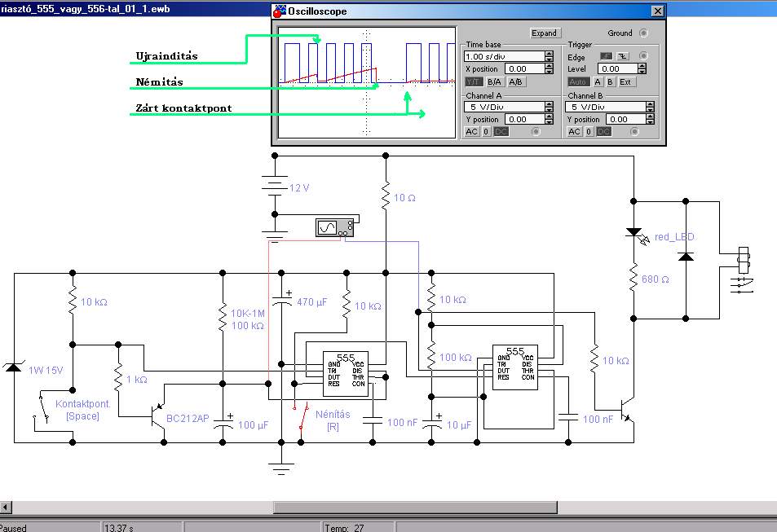The width and height of the screenshot is (777, 532).
Task: Select the 100 nF capacitor beside left 555
Action: (373, 420)
